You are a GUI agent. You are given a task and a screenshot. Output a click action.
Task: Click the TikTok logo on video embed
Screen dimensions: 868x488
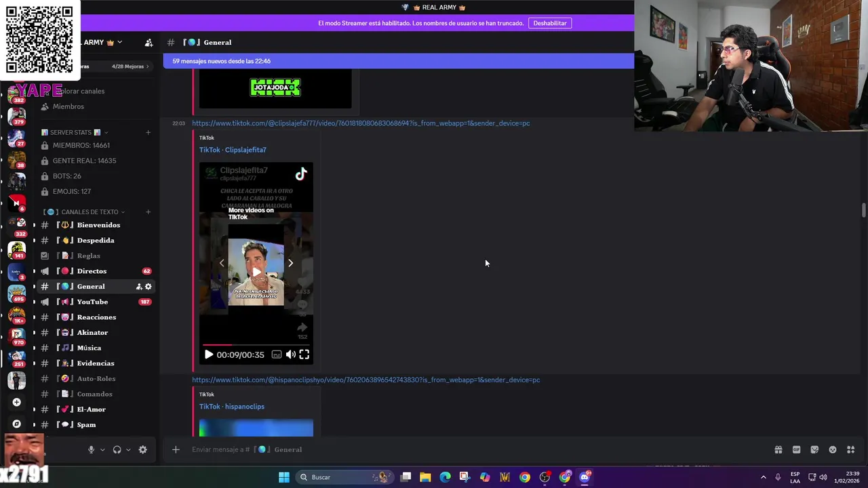(301, 174)
